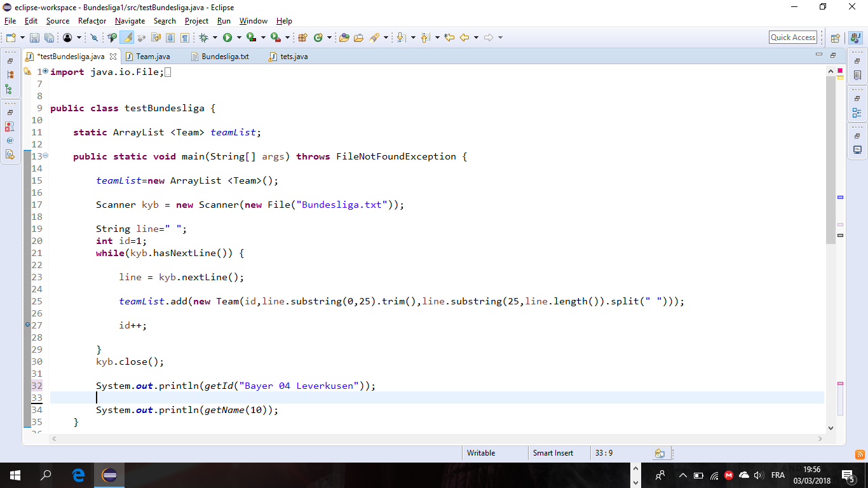Maximize the editor area
868x488 pixels.
pos(832,55)
